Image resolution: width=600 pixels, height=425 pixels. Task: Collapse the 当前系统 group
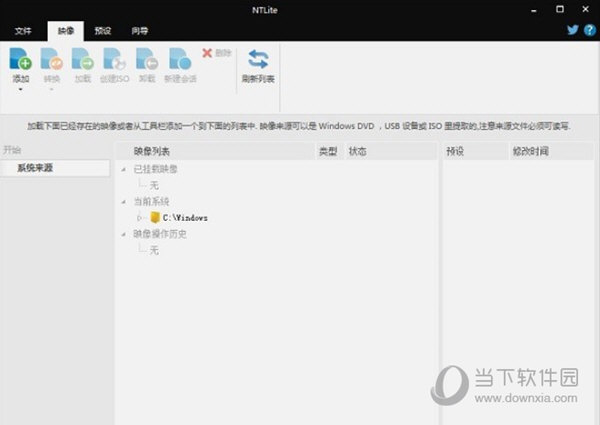pyautogui.click(x=124, y=202)
